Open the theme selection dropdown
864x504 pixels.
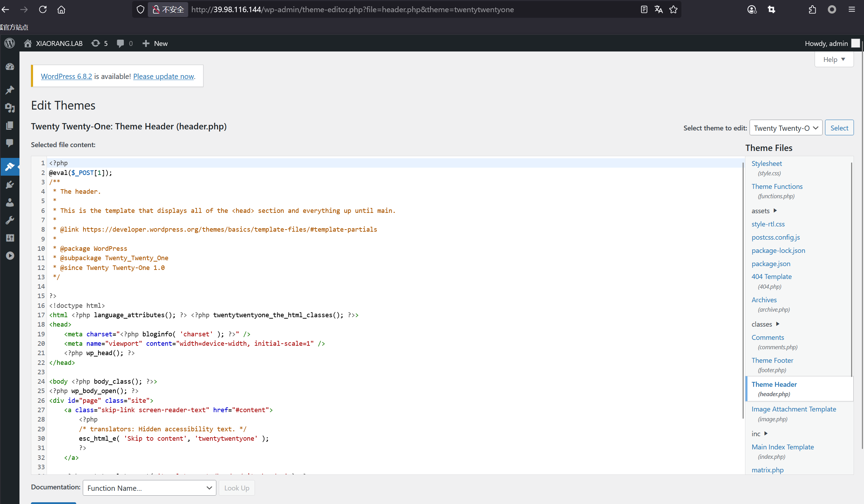pyautogui.click(x=785, y=128)
